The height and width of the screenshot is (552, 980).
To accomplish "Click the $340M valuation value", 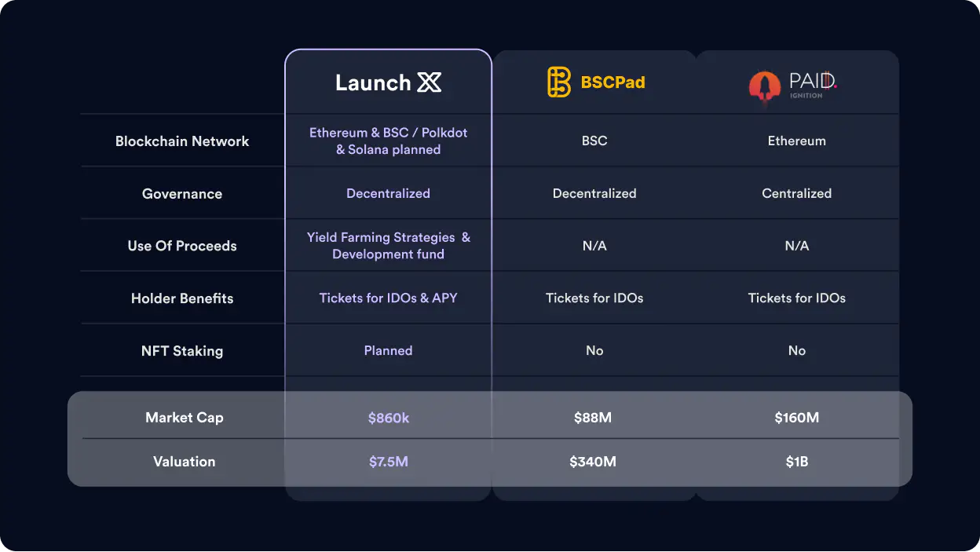I will pyautogui.click(x=593, y=462).
